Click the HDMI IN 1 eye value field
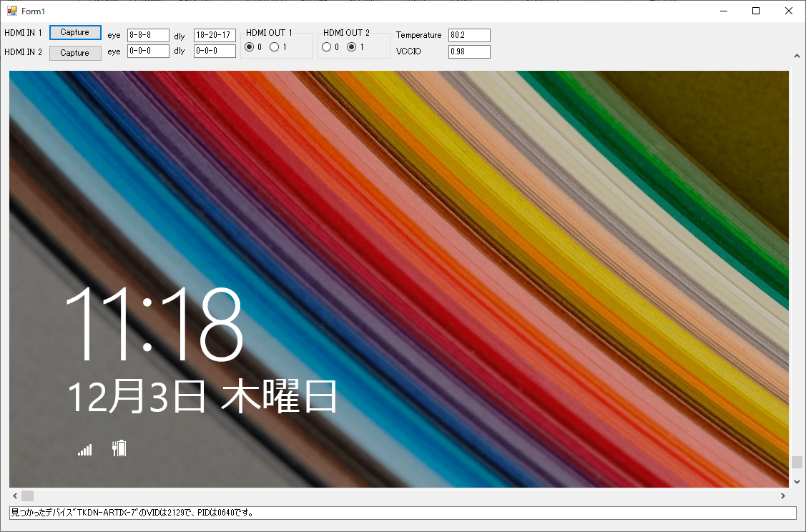 point(148,35)
